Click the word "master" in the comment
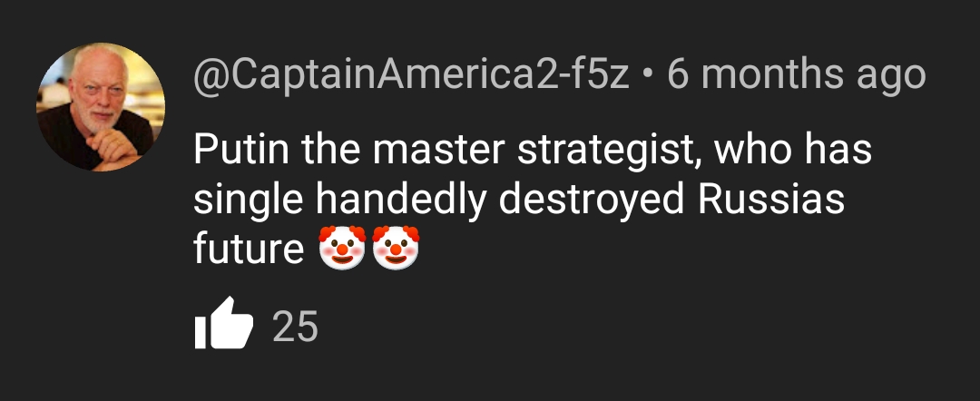Screen dimensions: 980x401 pyautogui.click(x=437, y=152)
